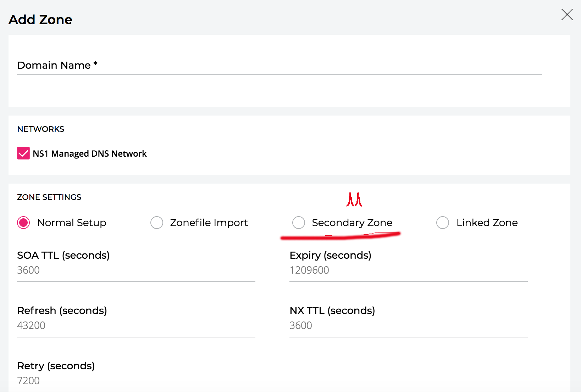Click the NETWORKS section heading
581x392 pixels.
pyautogui.click(x=41, y=129)
